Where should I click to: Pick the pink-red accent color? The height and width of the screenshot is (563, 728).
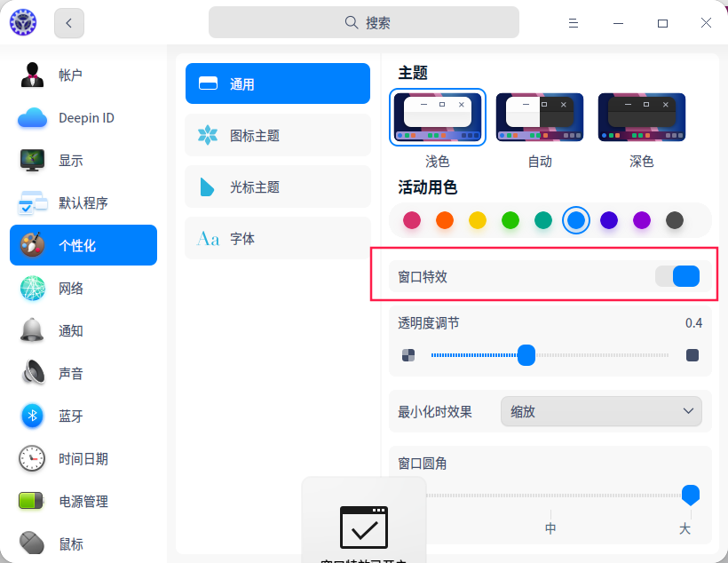412,220
